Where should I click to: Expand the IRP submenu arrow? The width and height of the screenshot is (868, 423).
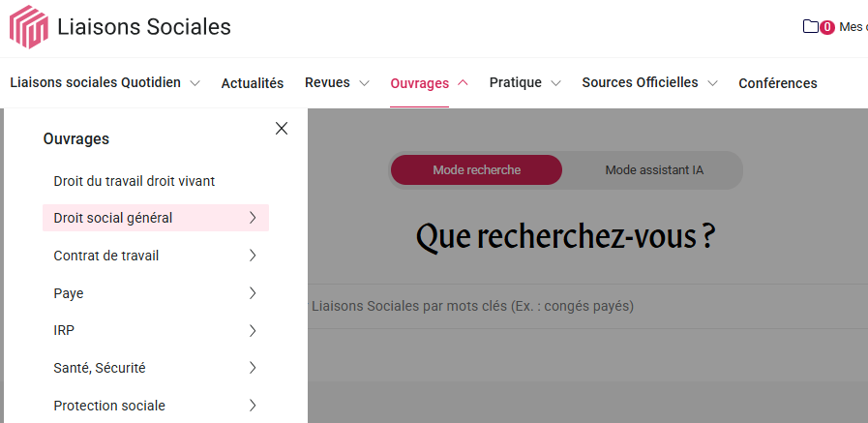[x=253, y=330]
